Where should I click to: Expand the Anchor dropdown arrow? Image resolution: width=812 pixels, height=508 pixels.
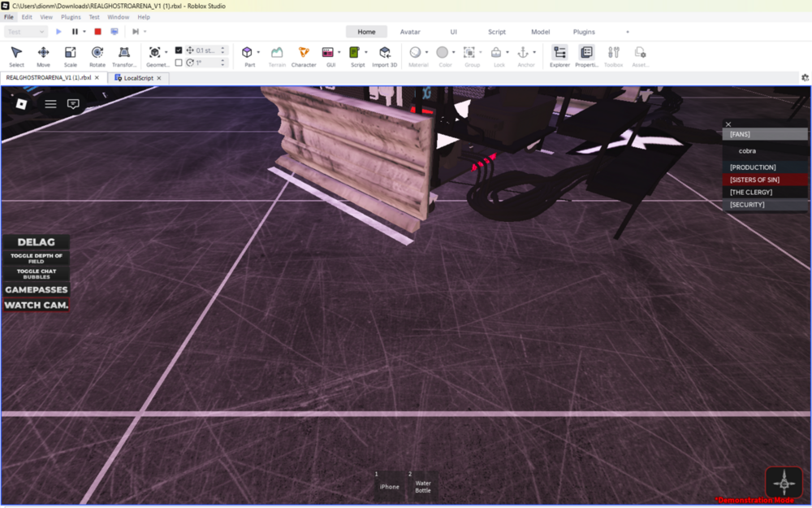point(534,52)
